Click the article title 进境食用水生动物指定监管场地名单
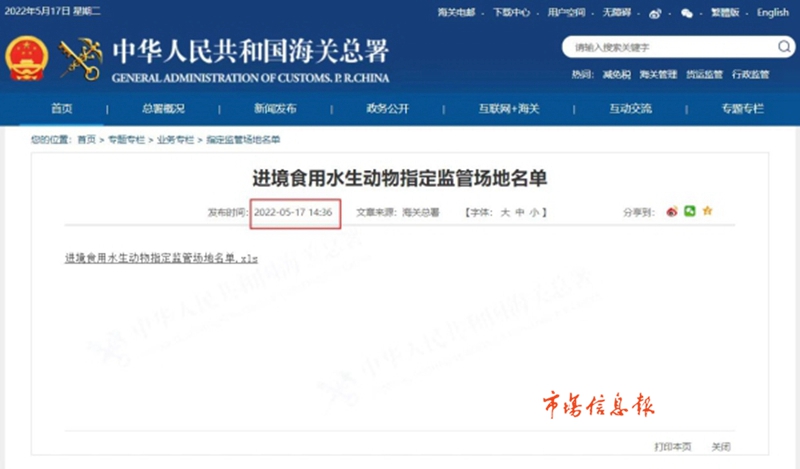This screenshot has width=800, height=469. pos(399,178)
